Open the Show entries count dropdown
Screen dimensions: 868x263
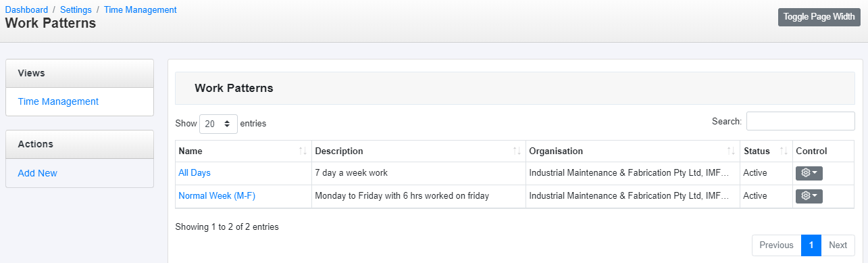click(218, 124)
